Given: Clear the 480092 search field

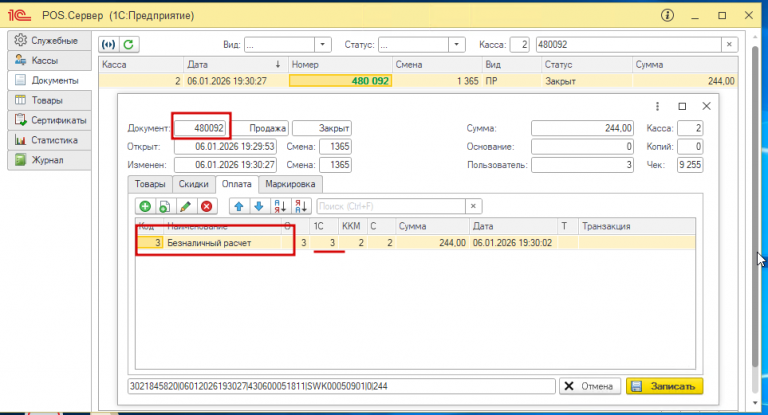Looking at the screenshot, I should [x=729, y=45].
